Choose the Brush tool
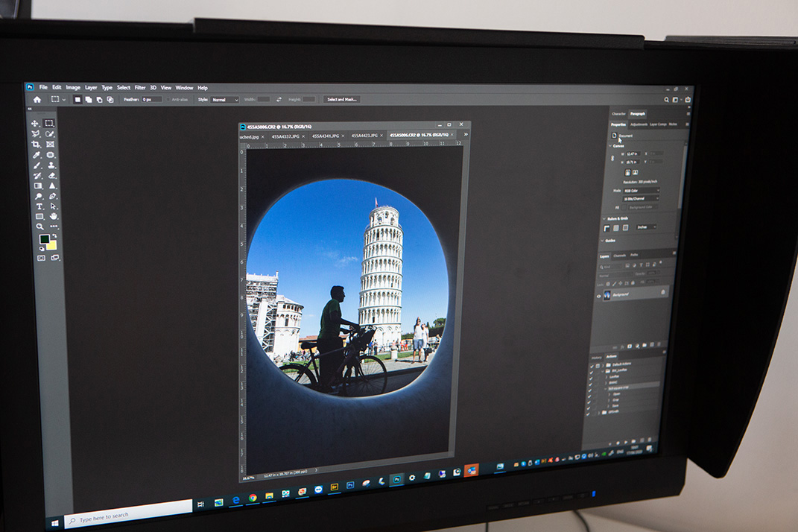This screenshot has width=798, height=532. [x=37, y=165]
